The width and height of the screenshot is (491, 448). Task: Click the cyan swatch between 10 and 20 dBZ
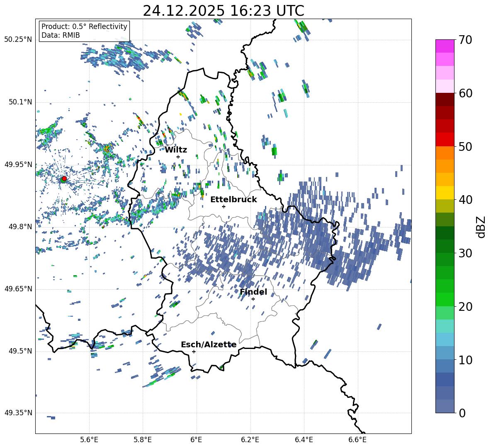click(445, 339)
